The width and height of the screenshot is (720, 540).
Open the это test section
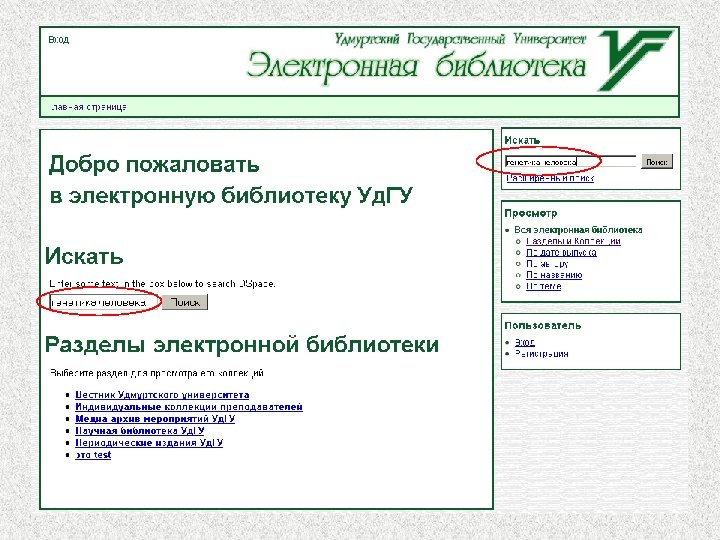pyautogui.click(x=93, y=455)
